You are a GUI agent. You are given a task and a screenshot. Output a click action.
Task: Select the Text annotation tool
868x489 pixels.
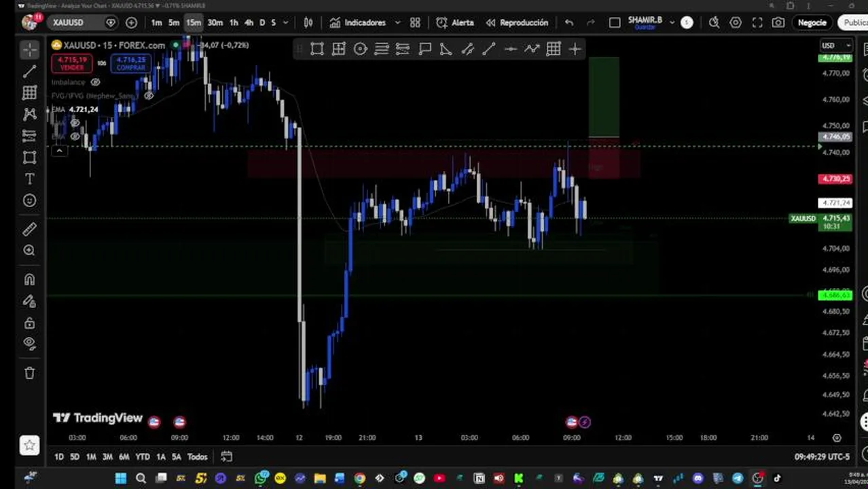[29, 179]
